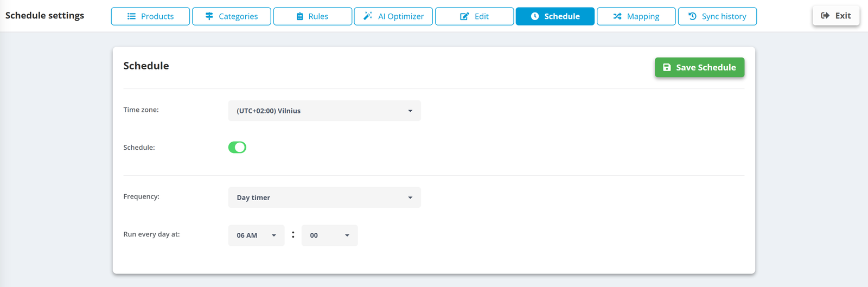Click the Time zone: label
Screen dimensions: 868x287
pyautogui.click(x=141, y=110)
